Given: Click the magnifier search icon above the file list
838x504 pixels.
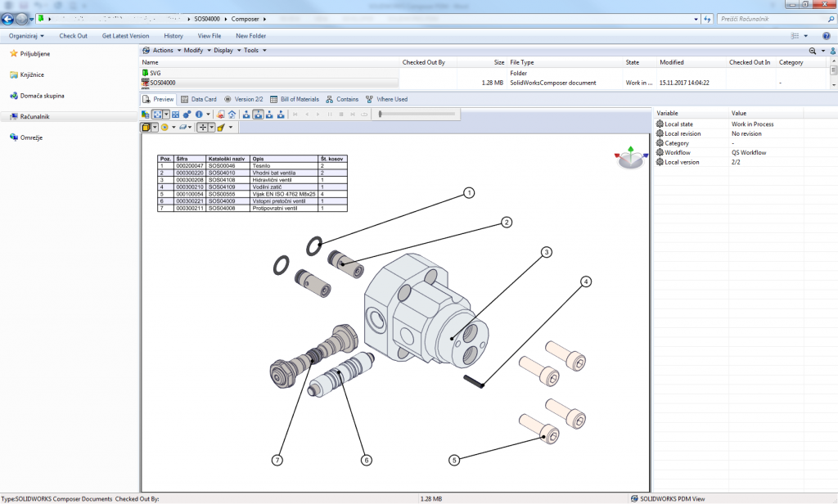Looking at the screenshot, I should click(x=813, y=51).
